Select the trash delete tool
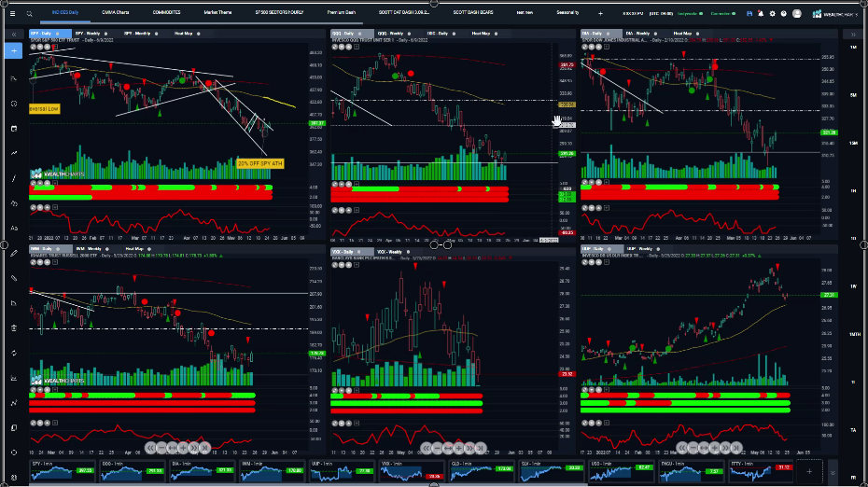The image size is (868, 487). pyautogui.click(x=14, y=327)
